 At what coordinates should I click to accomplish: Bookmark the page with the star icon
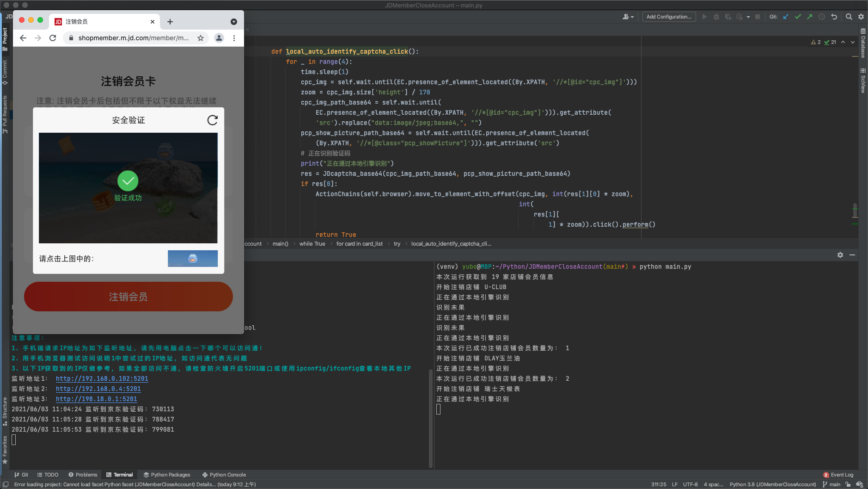point(201,38)
